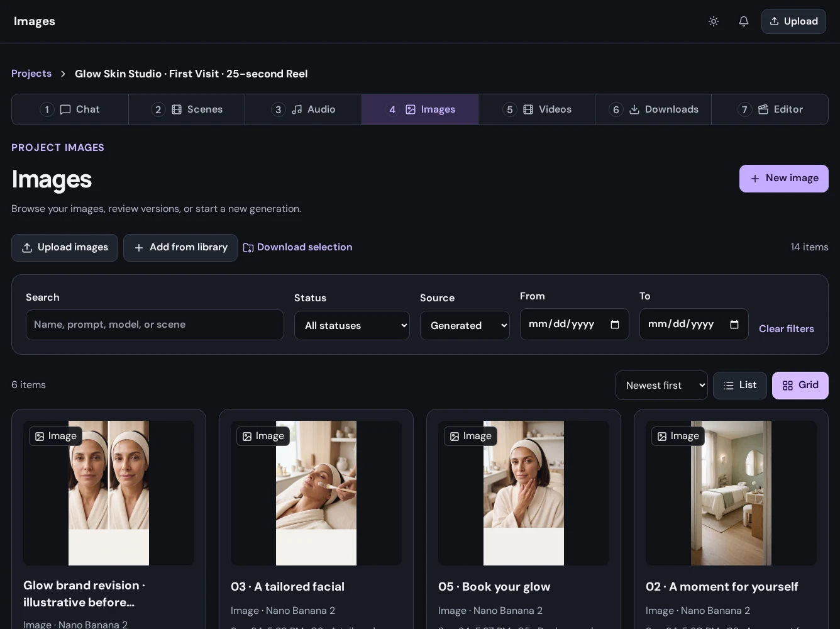Image resolution: width=840 pixels, height=629 pixels.
Task: Switch to the Scenes tab
Action: click(187, 109)
